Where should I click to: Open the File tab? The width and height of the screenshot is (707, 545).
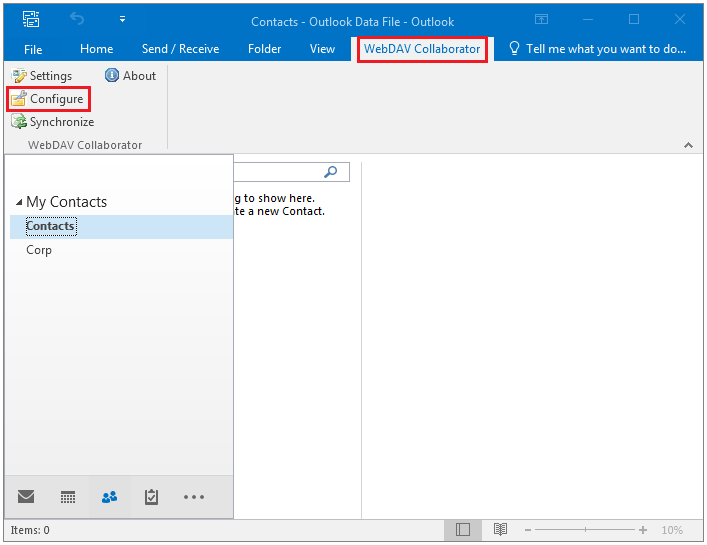tap(33, 49)
